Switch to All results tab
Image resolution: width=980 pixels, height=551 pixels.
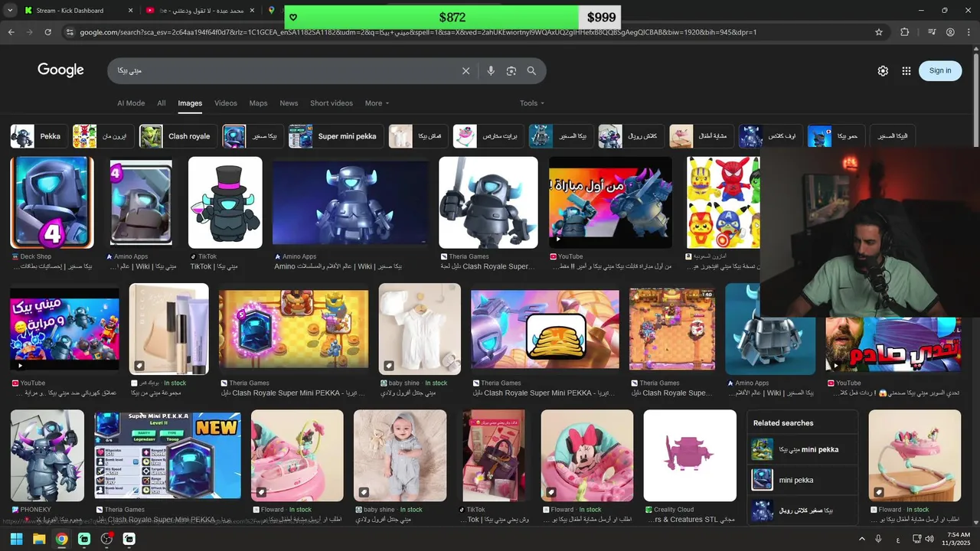tap(162, 103)
